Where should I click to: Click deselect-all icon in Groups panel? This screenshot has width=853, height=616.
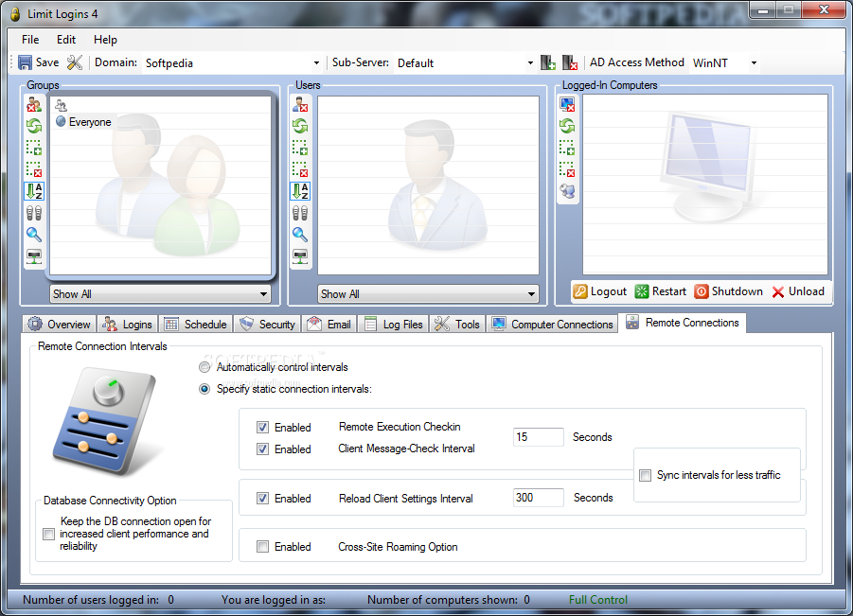(34, 169)
